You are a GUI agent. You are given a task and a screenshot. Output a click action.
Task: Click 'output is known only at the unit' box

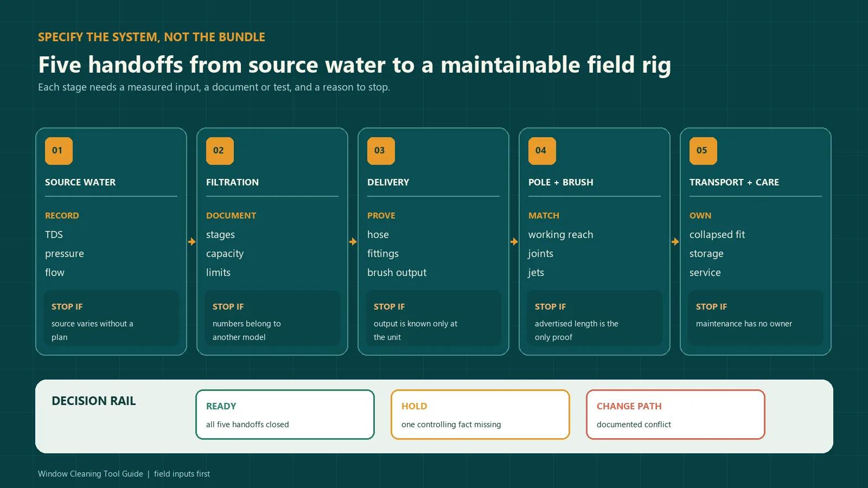(433, 318)
